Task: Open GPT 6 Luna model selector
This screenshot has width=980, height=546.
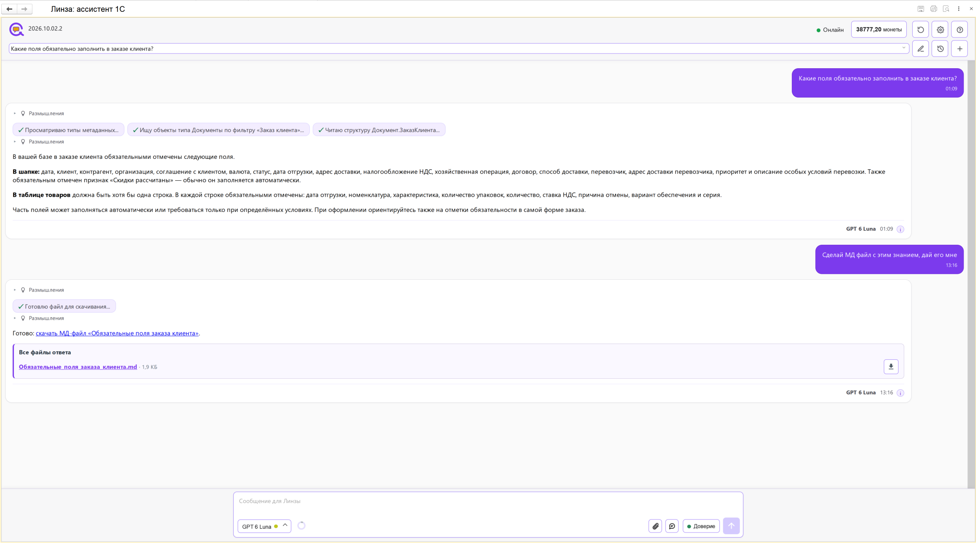Action: (264, 526)
